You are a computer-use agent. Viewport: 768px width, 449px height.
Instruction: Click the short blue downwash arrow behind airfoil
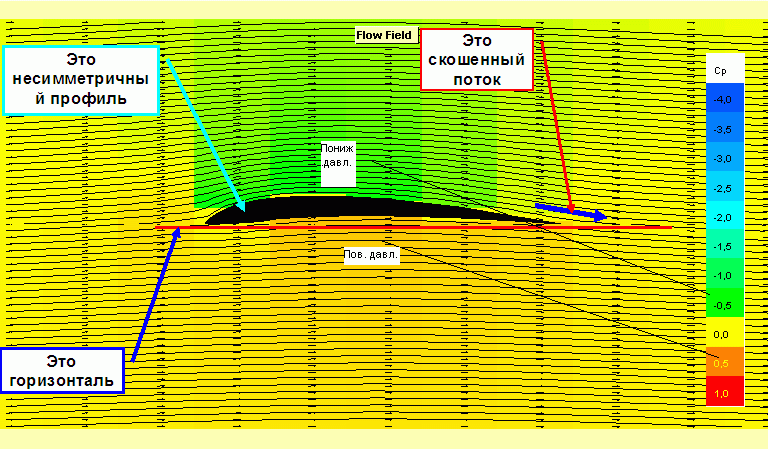coord(571,211)
